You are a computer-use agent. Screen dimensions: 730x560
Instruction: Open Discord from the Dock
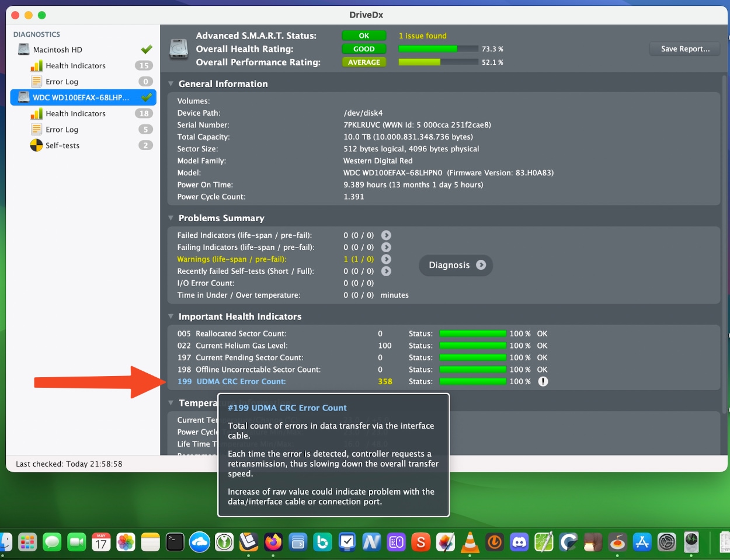pyautogui.click(x=519, y=542)
